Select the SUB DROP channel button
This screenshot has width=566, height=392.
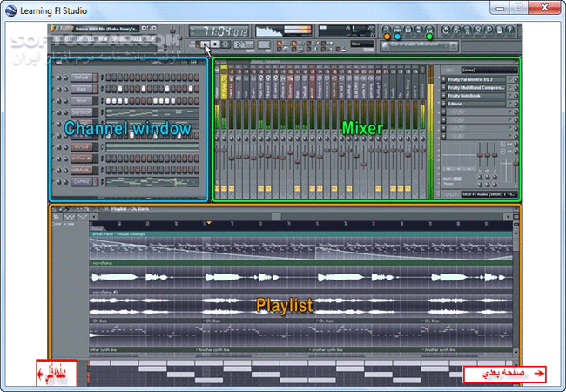point(83,112)
